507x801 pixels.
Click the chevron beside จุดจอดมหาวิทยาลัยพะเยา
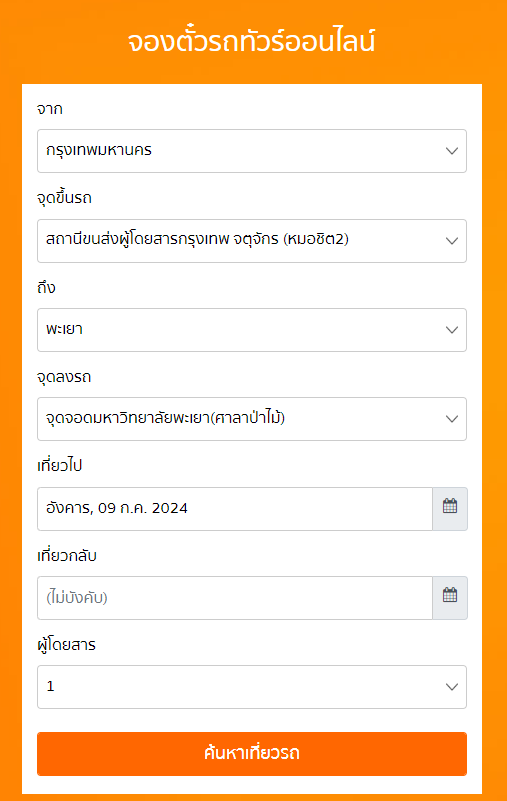(452, 419)
